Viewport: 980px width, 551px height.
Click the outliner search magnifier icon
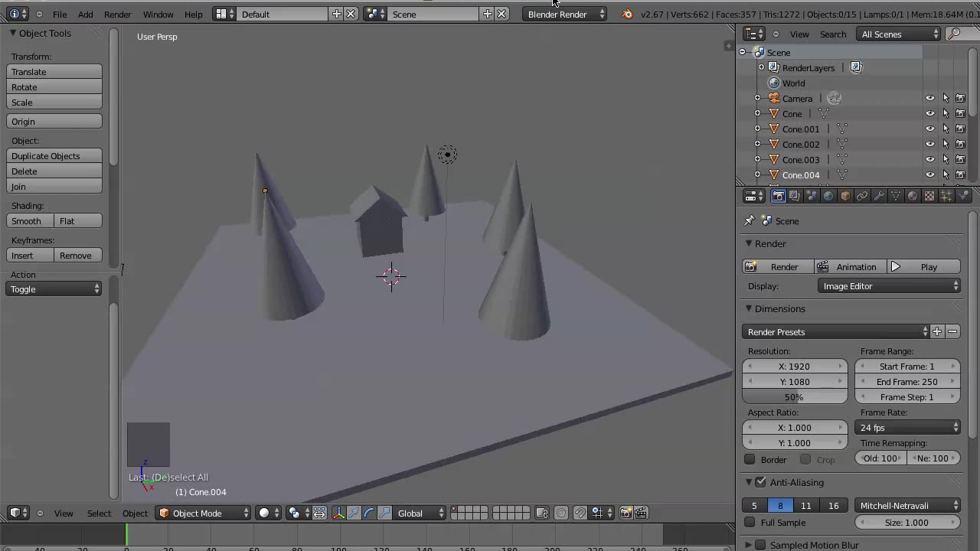954,34
